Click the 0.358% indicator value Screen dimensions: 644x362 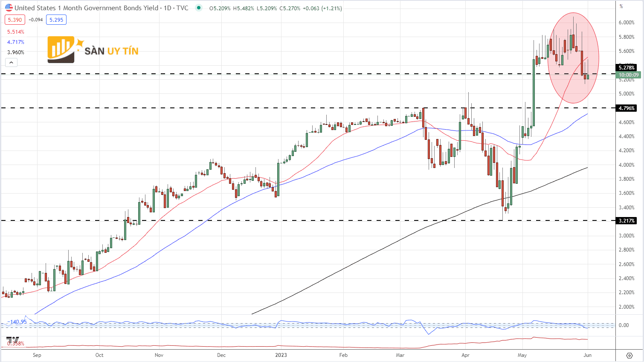pyautogui.click(x=16, y=344)
